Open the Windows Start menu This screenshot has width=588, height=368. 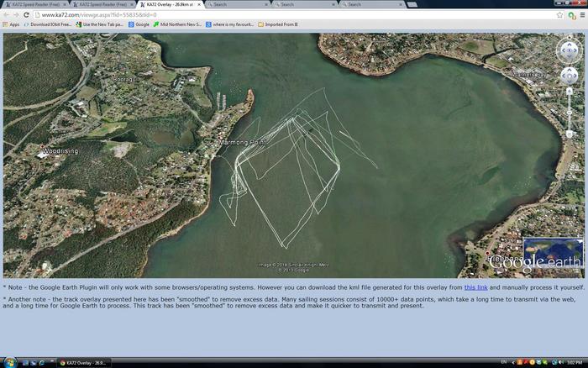tap(7, 362)
